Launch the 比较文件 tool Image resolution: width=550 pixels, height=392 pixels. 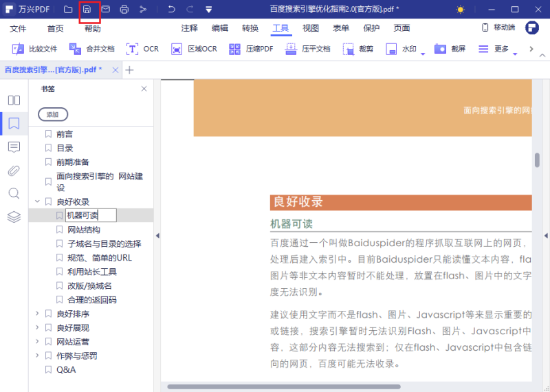point(34,49)
